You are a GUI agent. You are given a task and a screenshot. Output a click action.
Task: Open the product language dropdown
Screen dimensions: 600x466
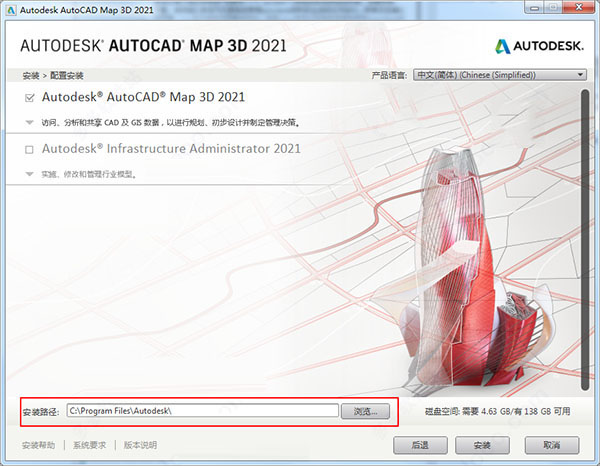point(499,75)
